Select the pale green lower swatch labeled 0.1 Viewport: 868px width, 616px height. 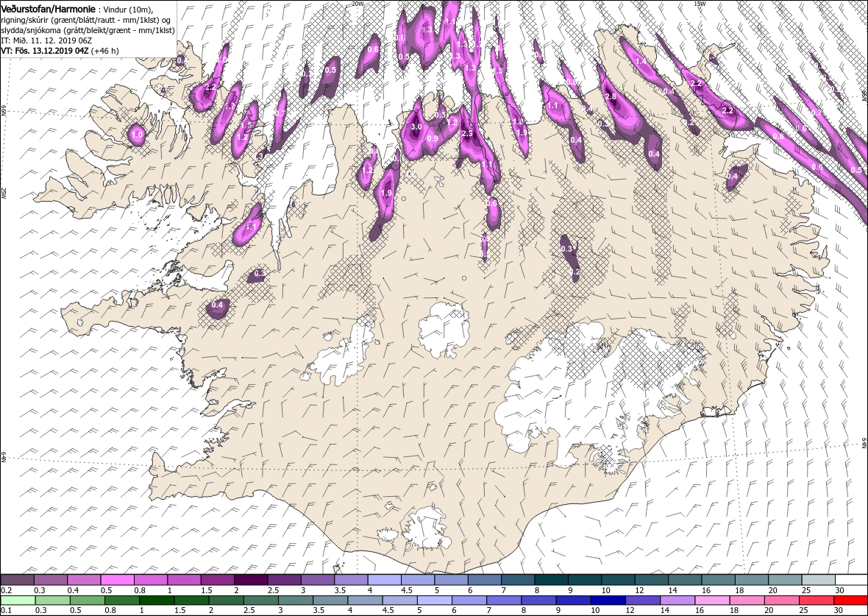pyautogui.click(x=18, y=601)
